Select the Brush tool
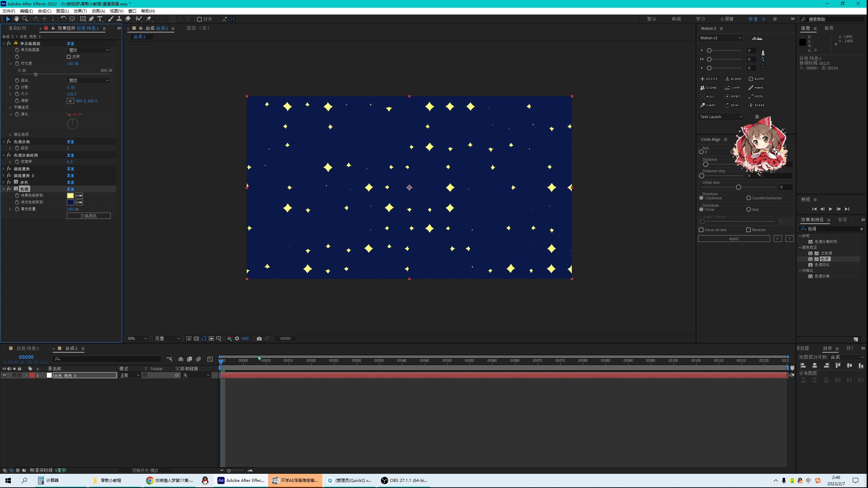Viewport: 868px width, 488px height. pyautogui.click(x=111, y=19)
